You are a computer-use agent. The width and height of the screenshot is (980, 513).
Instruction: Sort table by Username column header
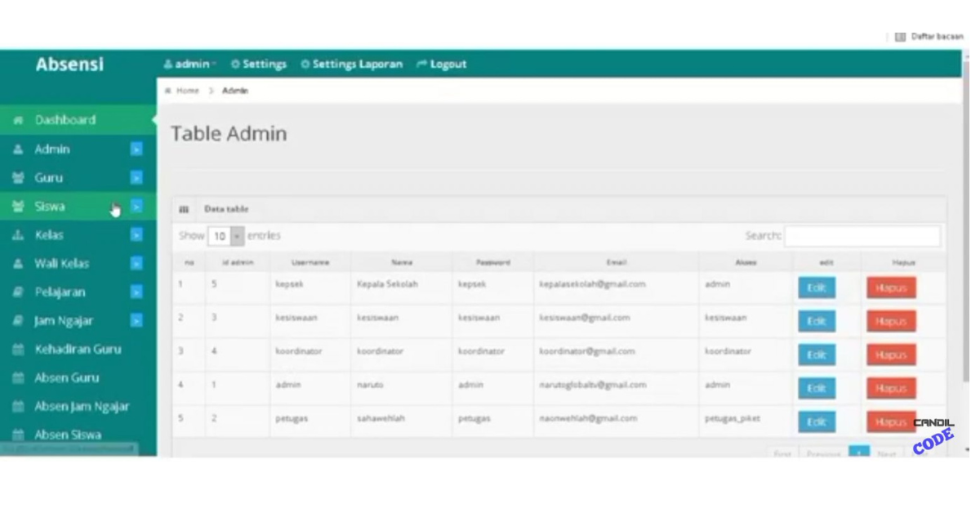tap(310, 263)
